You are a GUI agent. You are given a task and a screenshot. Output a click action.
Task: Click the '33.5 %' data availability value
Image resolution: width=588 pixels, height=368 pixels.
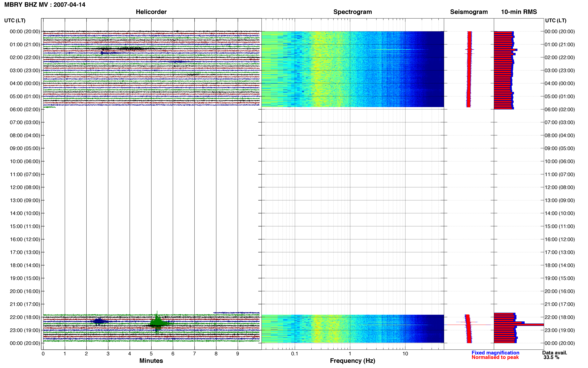552,357
